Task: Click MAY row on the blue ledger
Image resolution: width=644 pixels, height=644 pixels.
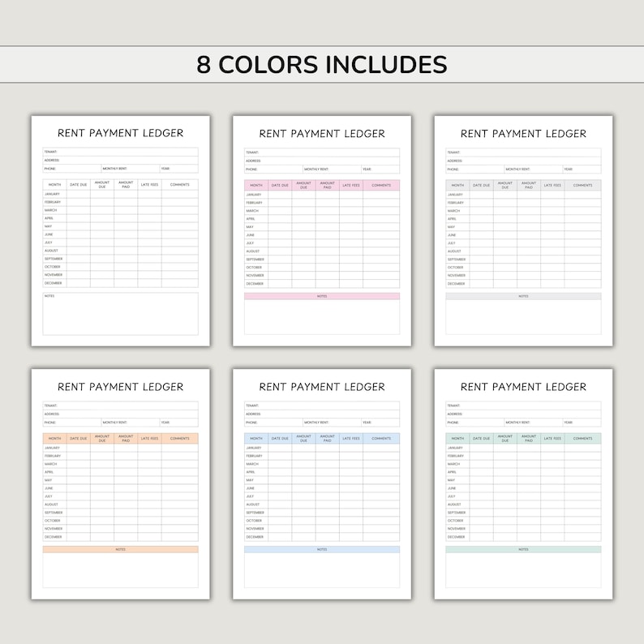Action: (x=321, y=480)
